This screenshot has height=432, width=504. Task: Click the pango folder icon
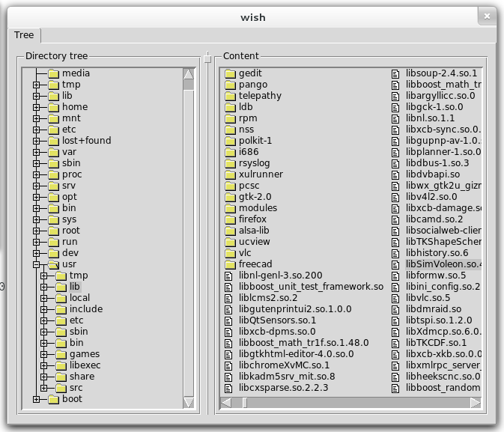tap(230, 85)
